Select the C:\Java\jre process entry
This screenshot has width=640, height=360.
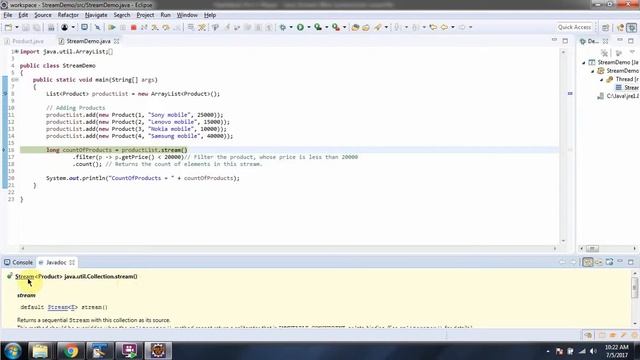[618, 96]
